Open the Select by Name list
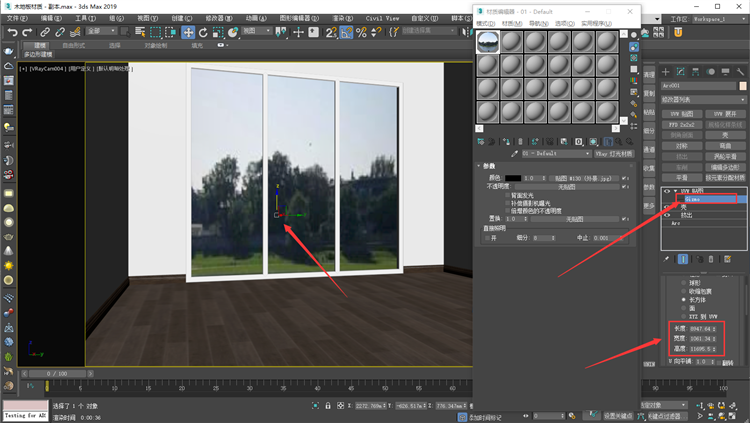 click(x=140, y=32)
